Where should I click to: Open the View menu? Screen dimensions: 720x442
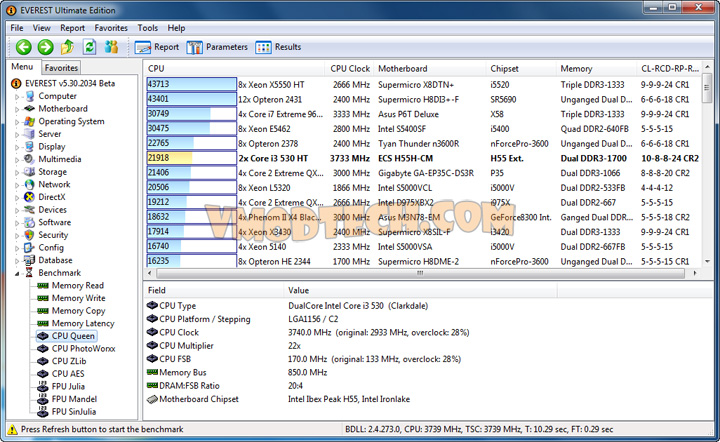pos(41,28)
